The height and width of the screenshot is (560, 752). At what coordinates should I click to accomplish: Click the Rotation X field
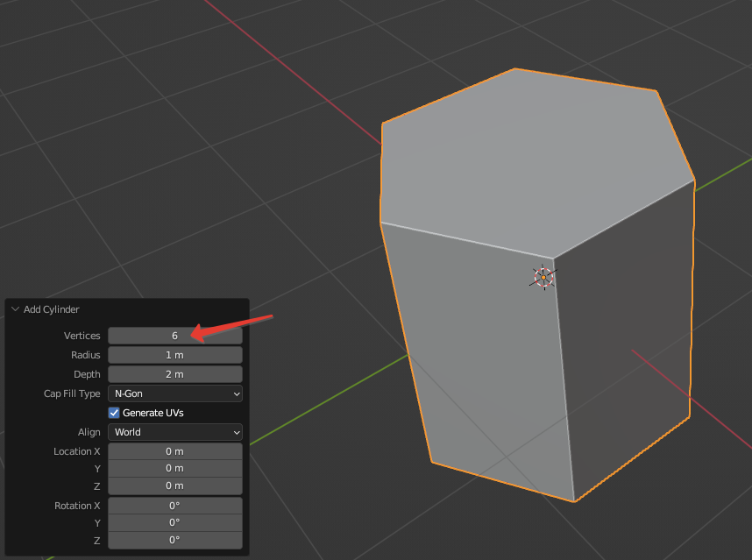[x=175, y=506]
